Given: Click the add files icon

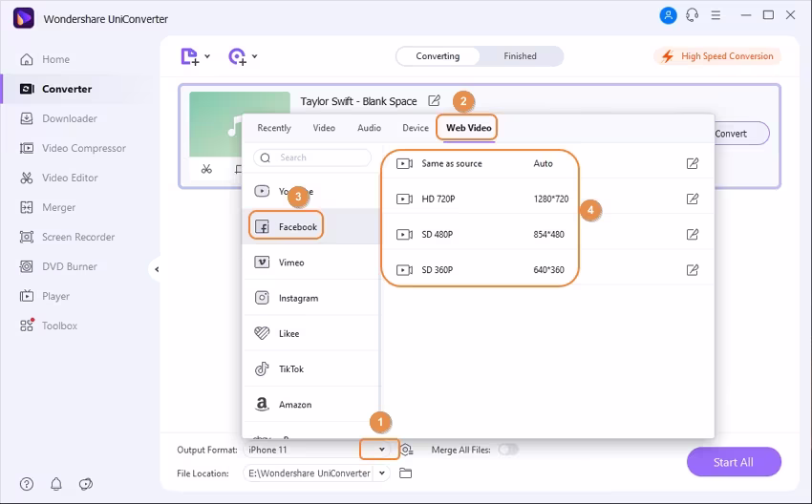Looking at the screenshot, I should click(189, 56).
